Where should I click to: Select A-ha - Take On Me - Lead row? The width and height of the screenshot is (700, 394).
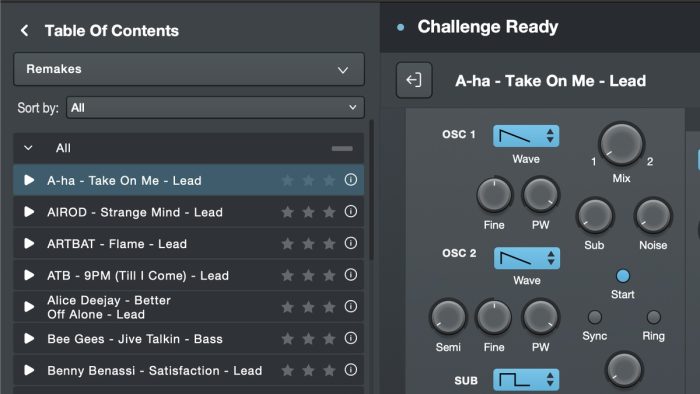click(189, 180)
